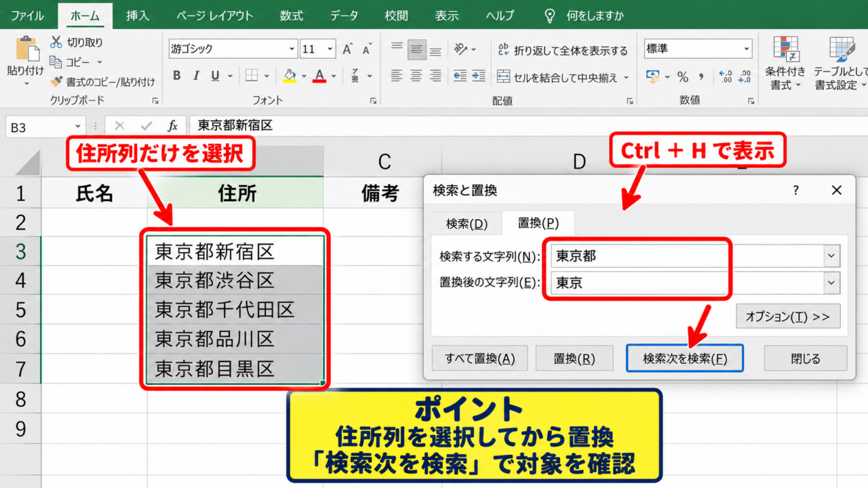Expand the copy options arrow
The height and width of the screenshot is (488, 868).
[99, 62]
